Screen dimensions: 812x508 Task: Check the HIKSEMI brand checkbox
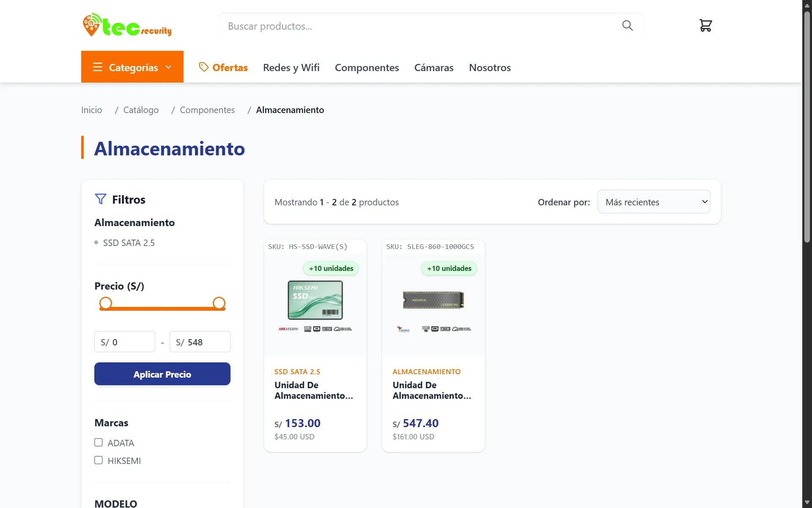point(99,460)
